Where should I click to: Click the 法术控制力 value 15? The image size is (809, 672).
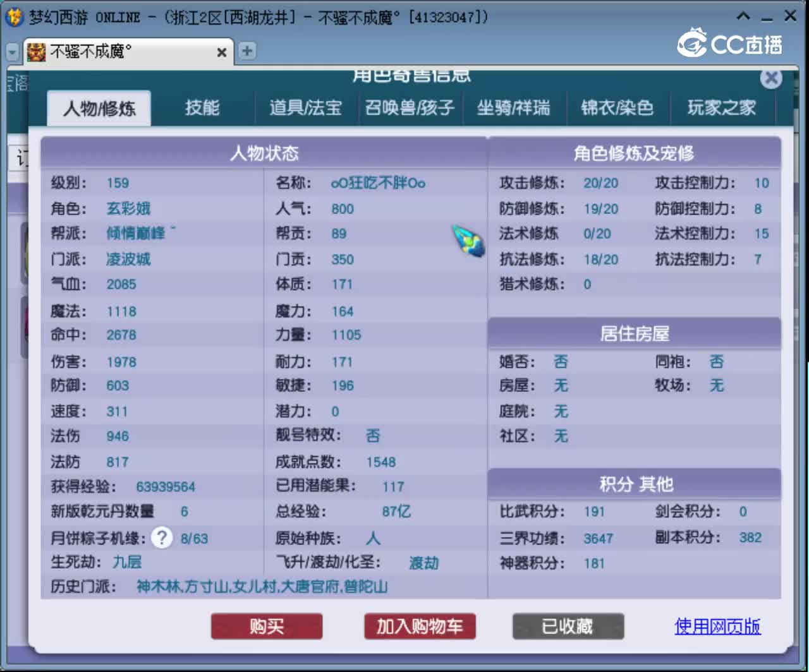tap(761, 234)
